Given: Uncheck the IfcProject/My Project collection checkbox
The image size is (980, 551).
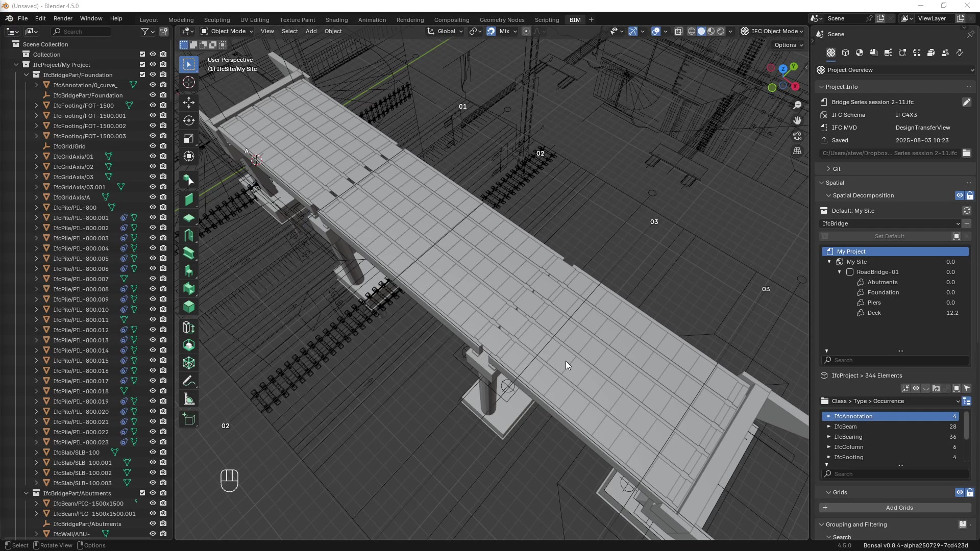Looking at the screenshot, I should coord(142,65).
